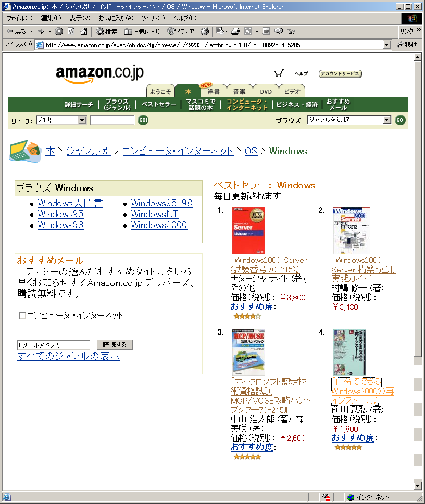Open the history toolbar icon
Screen dimensions: 425x504
click(205, 31)
